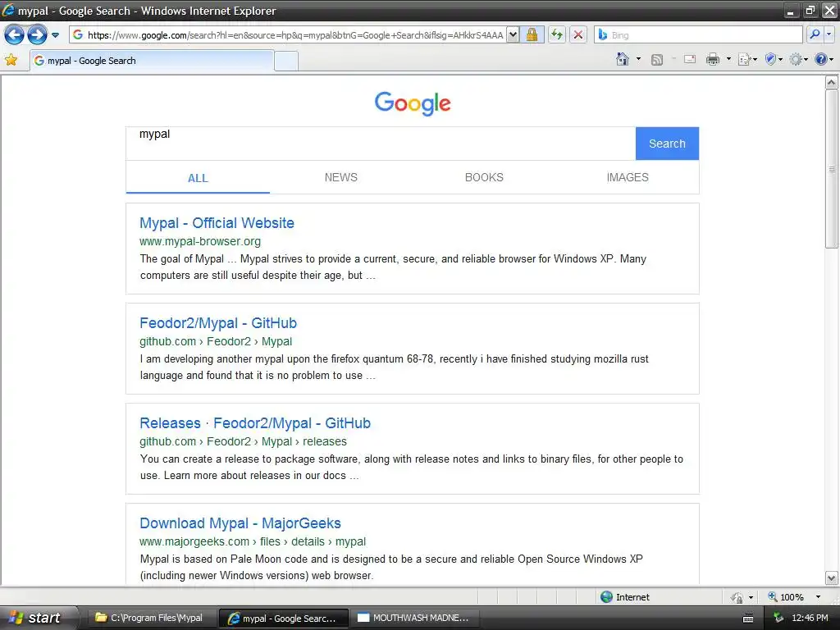Select the 'mypal - Google Searc...' taskbar button

[x=283, y=619]
